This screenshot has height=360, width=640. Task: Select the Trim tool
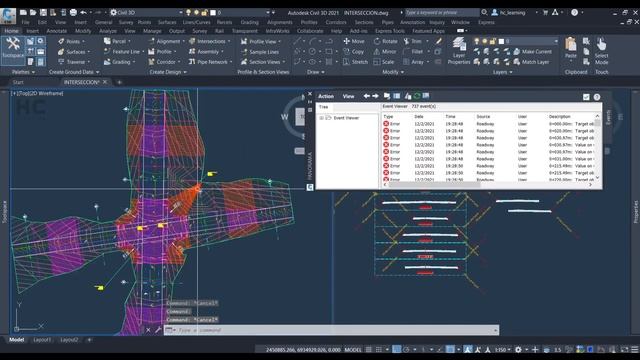[x=413, y=41]
